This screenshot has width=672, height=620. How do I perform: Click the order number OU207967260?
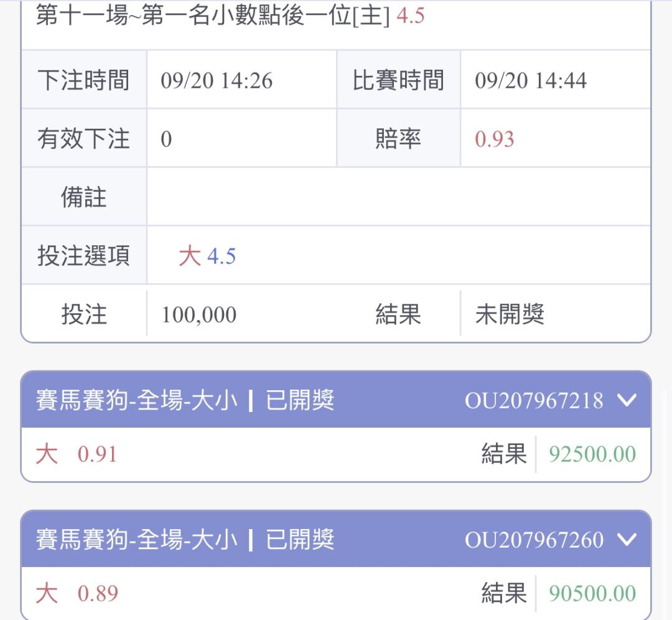(534, 540)
